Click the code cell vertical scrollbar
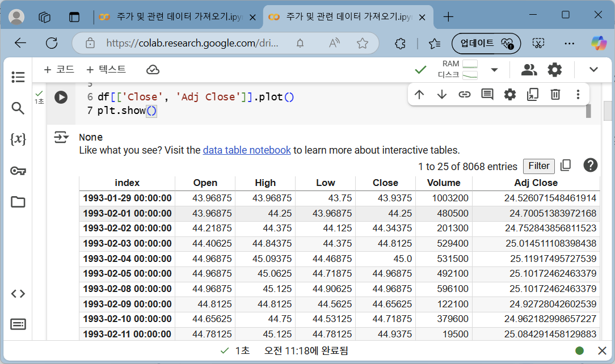Screen dimensions: 615x364 pos(588,111)
